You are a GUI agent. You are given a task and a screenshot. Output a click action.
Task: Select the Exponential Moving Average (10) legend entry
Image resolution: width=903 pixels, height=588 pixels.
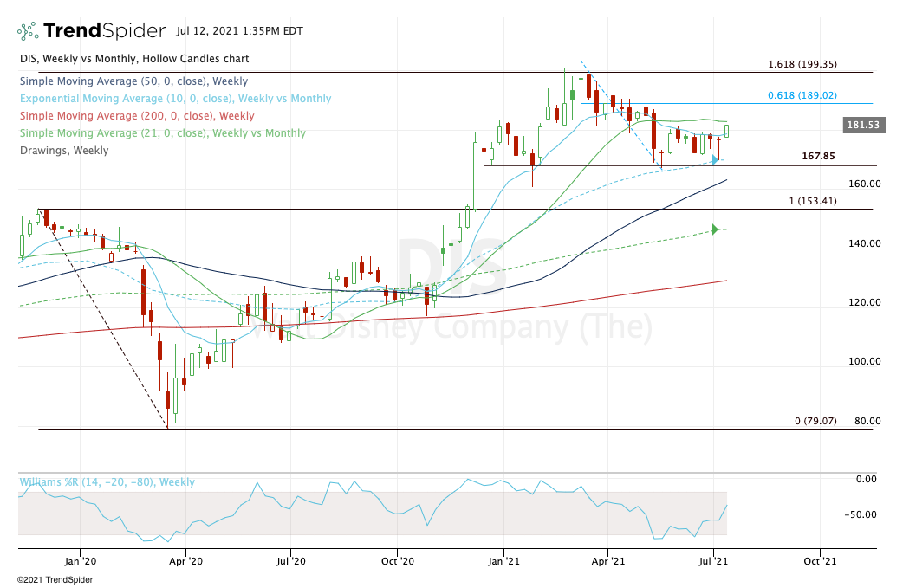click(x=176, y=99)
